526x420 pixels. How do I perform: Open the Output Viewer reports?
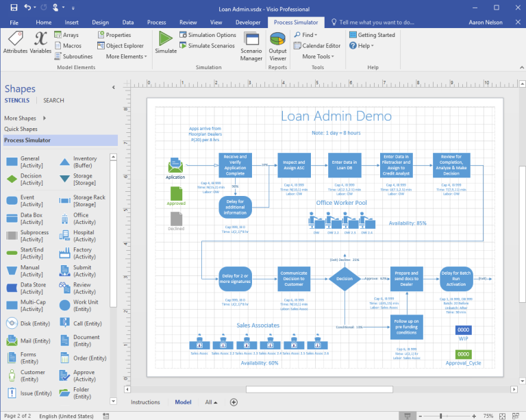pyautogui.click(x=278, y=47)
